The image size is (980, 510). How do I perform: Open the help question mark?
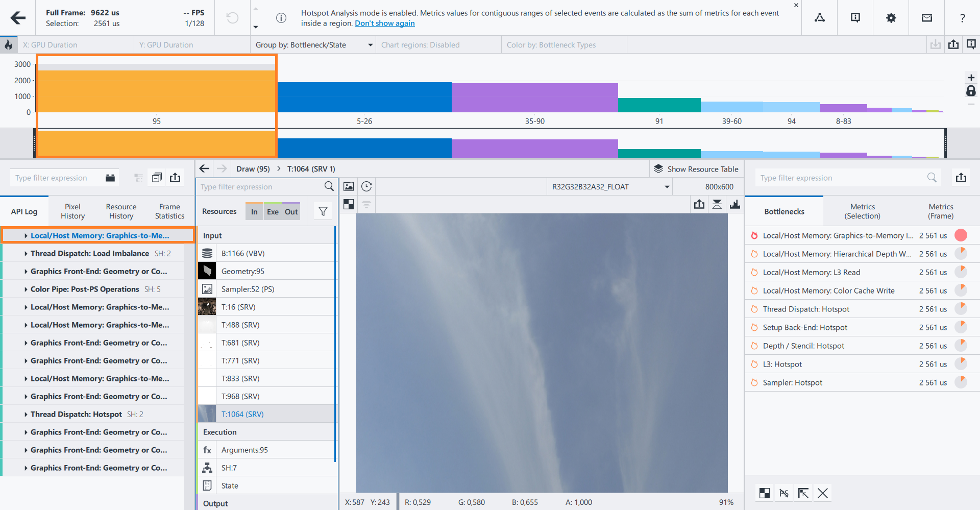[x=963, y=18]
